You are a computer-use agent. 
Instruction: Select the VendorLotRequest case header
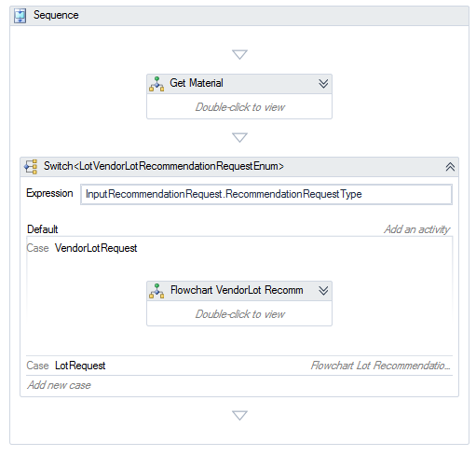coord(82,248)
